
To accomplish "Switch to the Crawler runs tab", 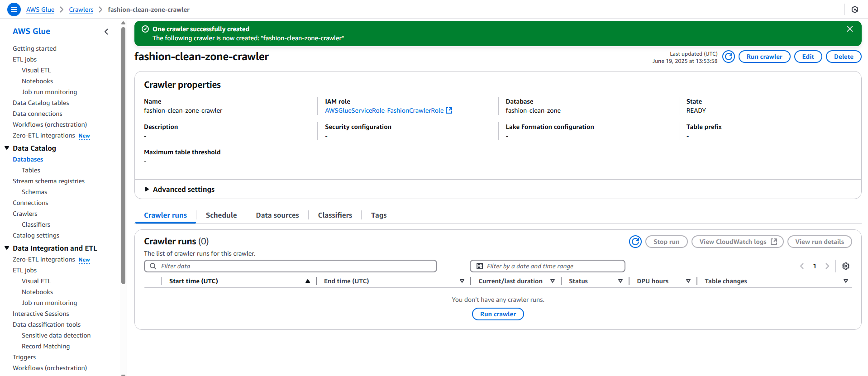I will point(166,215).
